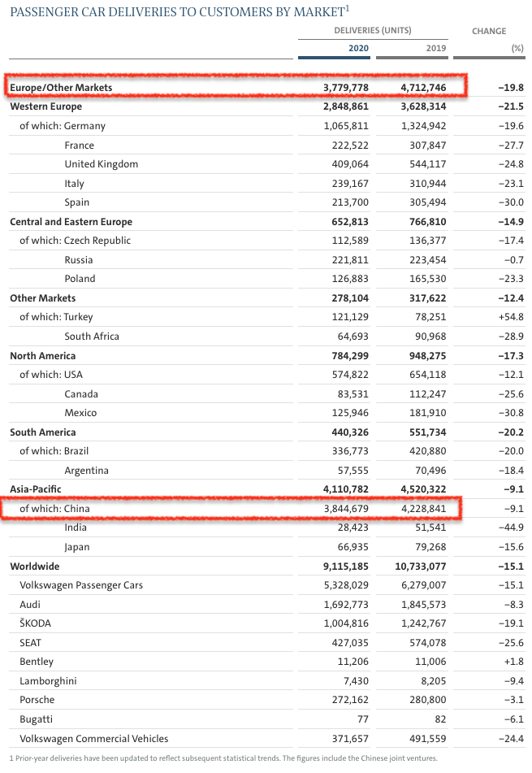This screenshot has width=532, height=773.
Task: Click Asia-Pacific 2020 value 4,110,782
Action: (x=346, y=489)
